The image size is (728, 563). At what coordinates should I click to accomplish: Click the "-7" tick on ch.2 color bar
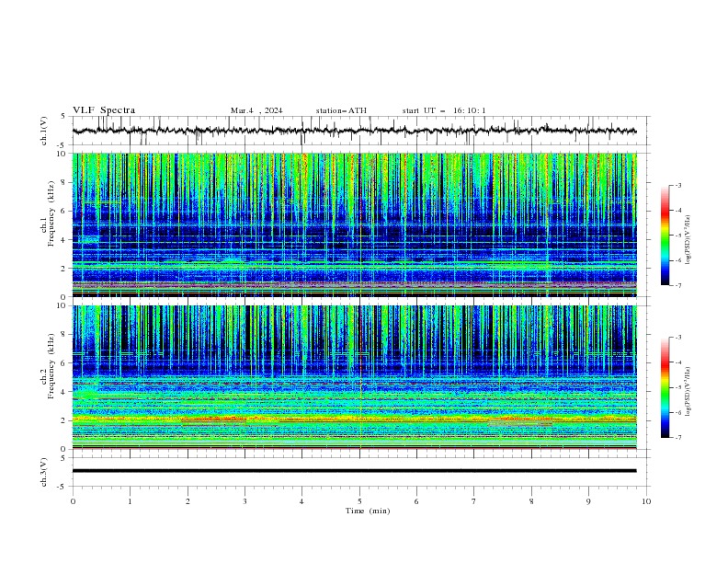pos(677,437)
